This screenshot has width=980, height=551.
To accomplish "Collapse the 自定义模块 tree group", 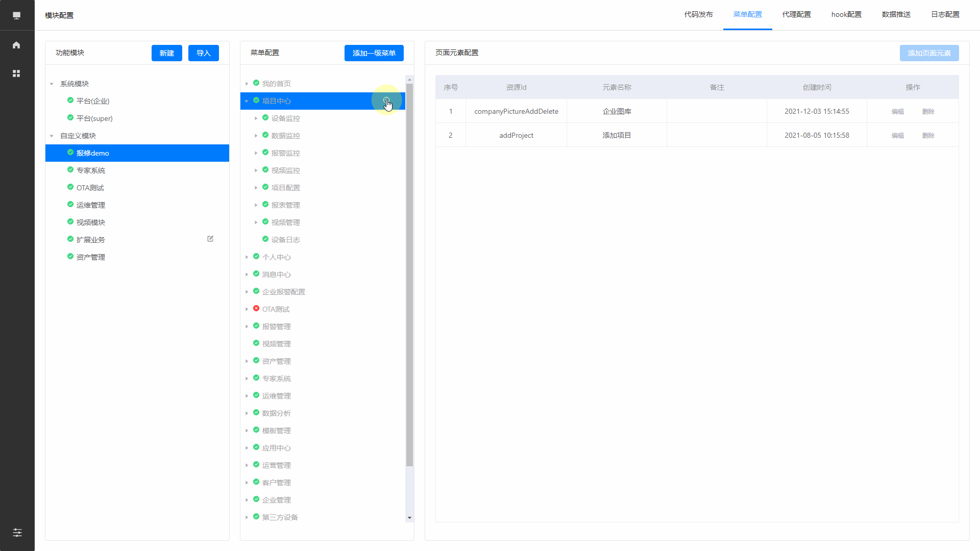I will pos(52,136).
